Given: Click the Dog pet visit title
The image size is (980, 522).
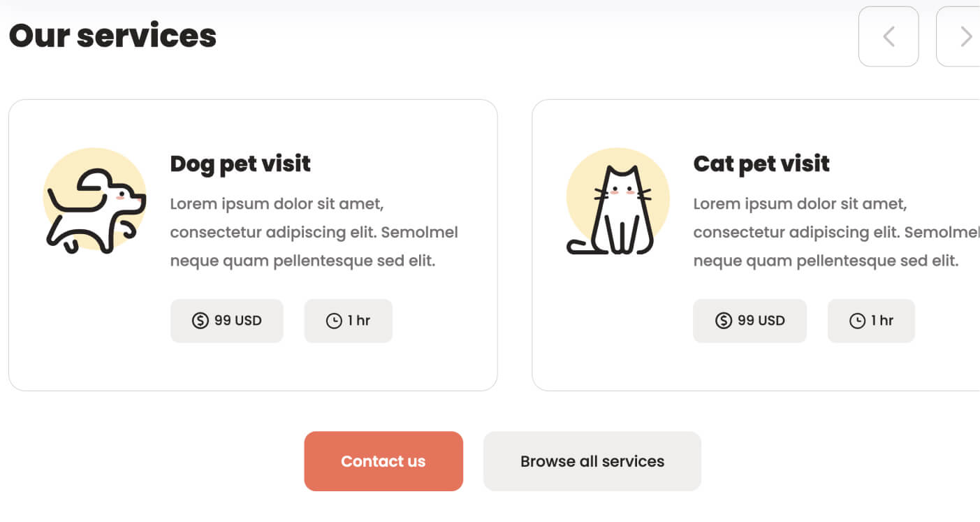Looking at the screenshot, I should (240, 163).
